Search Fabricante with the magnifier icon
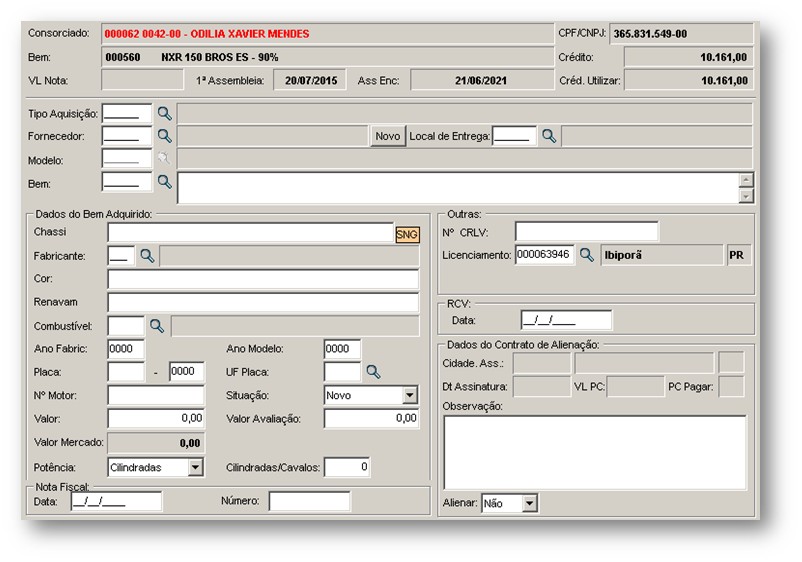 tap(147, 256)
